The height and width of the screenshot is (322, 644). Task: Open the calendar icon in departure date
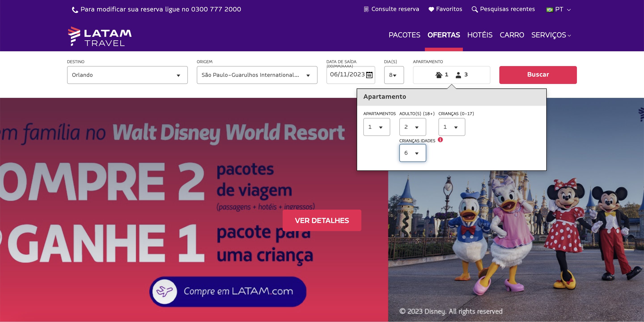[369, 75]
